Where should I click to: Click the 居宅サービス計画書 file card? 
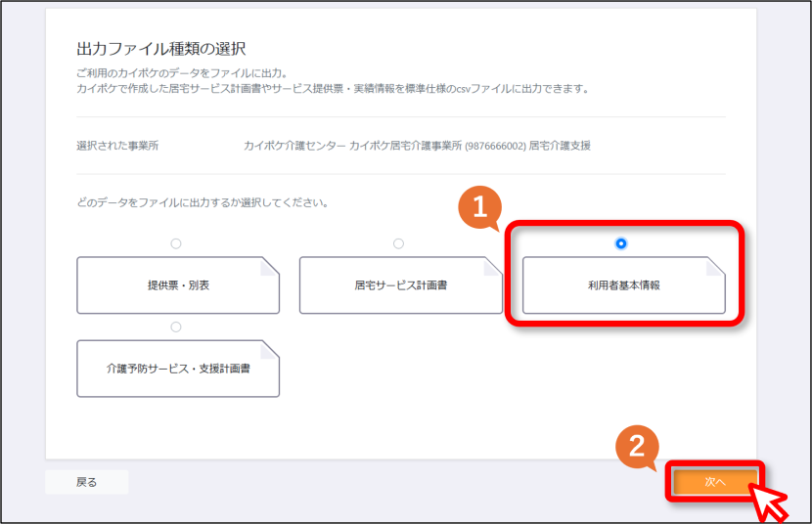(401, 285)
